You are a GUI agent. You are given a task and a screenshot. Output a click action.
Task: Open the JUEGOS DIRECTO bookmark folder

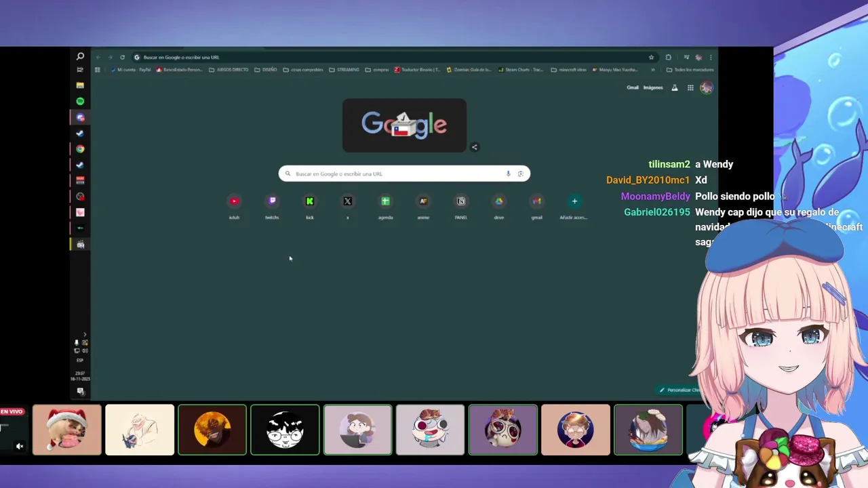point(229,70)
